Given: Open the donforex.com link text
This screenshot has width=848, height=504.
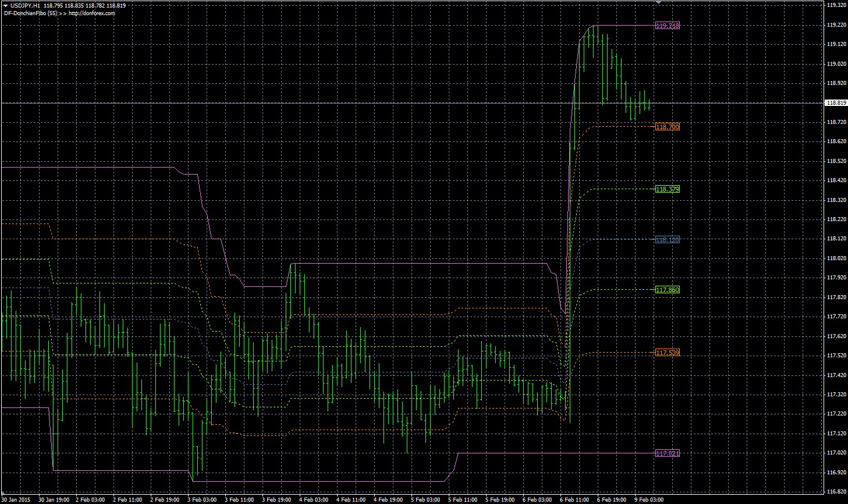Looking at the screenshot, I should (91, 13).
